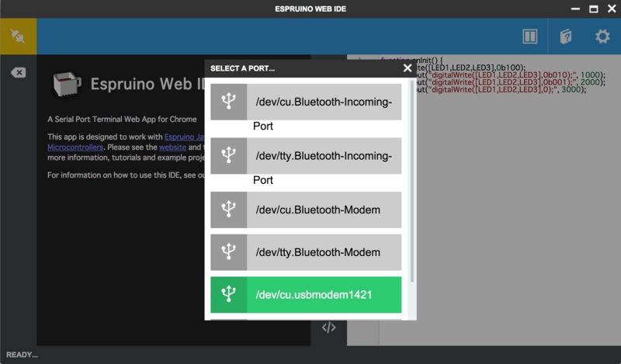Clear the terminal with the backspace icon
621x364 pixels.
coord(18,72)
